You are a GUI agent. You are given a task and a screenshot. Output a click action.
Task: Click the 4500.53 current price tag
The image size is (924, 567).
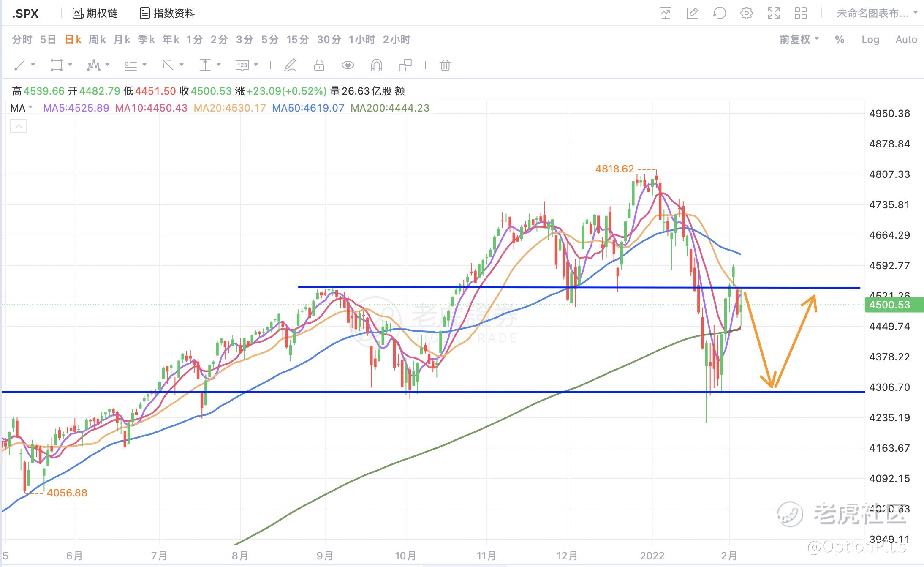[894, 305]
